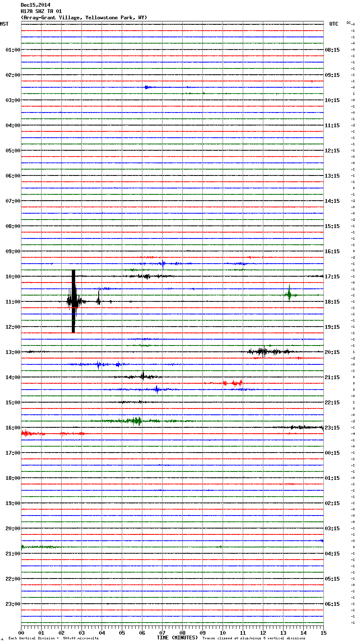Select the 05:00 MST time label
This screenshot has height=644, width=357.
pos(13,151)
